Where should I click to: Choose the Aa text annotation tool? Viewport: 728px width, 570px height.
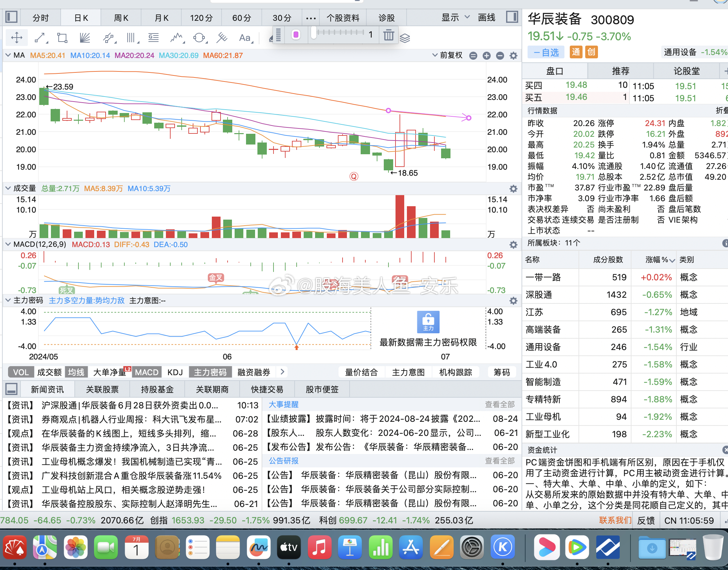245,38
